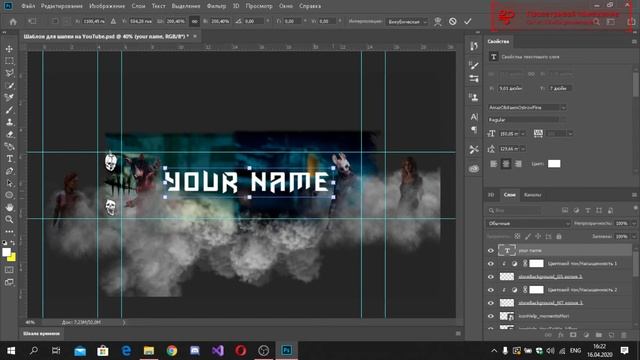Click the layer search field
This screenshot has width=640, height=360.
tap(516, 210)
